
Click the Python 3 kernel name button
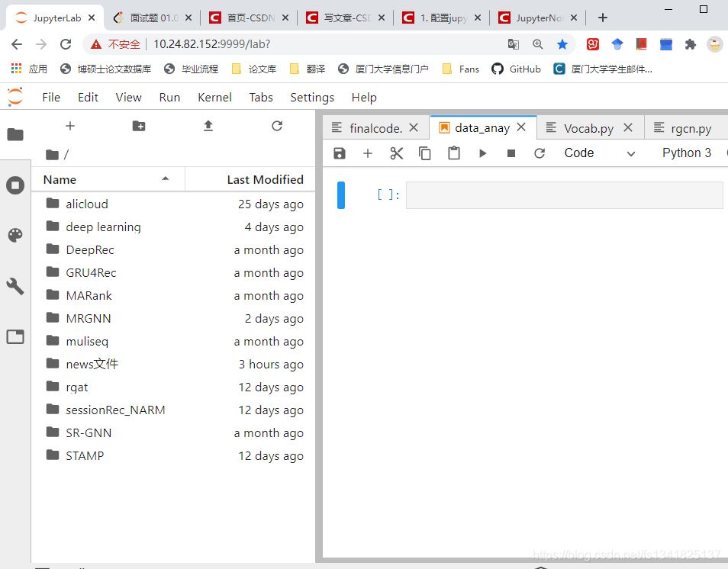tap(686, 153)
